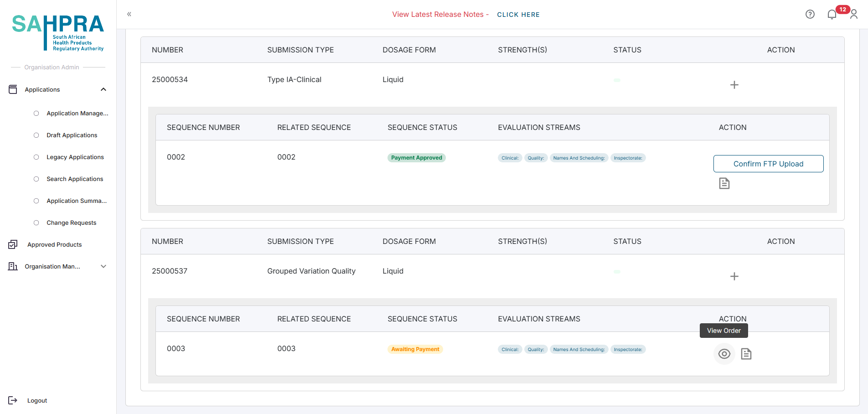Open document icon for sequence 0003
This screenshot has width=868, height=414.
(746, 354)
